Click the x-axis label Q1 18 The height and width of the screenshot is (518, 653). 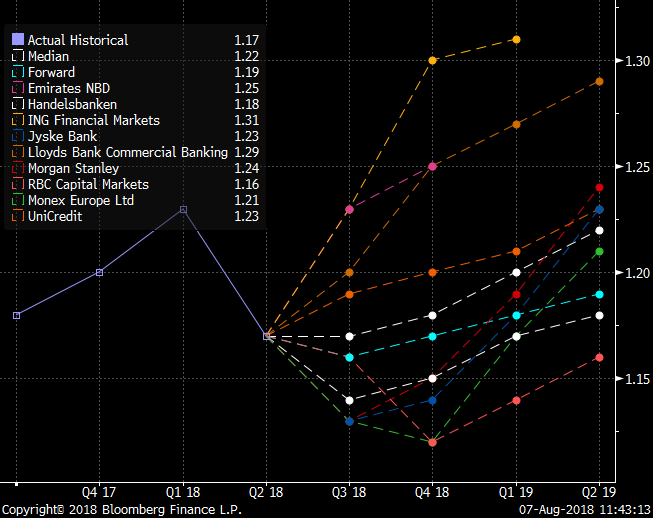(183, 493)
